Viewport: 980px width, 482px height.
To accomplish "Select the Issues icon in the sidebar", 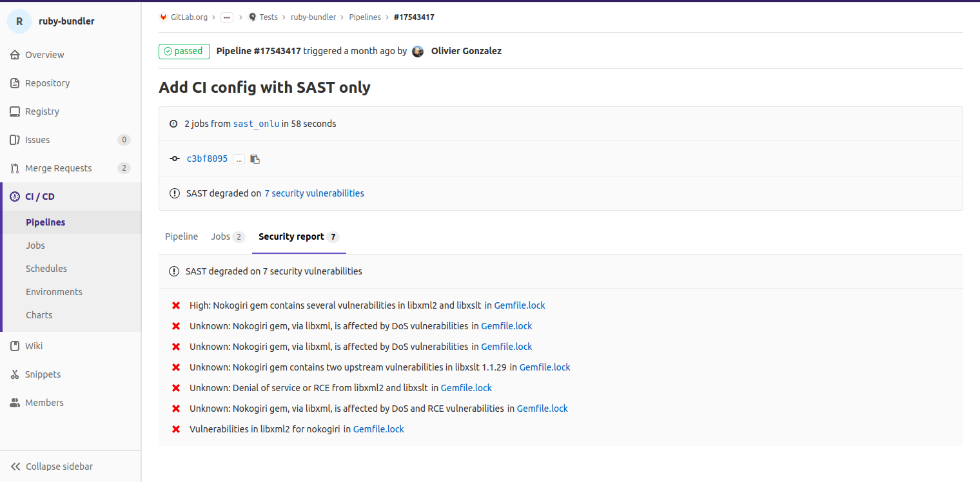I will point(14,139).
